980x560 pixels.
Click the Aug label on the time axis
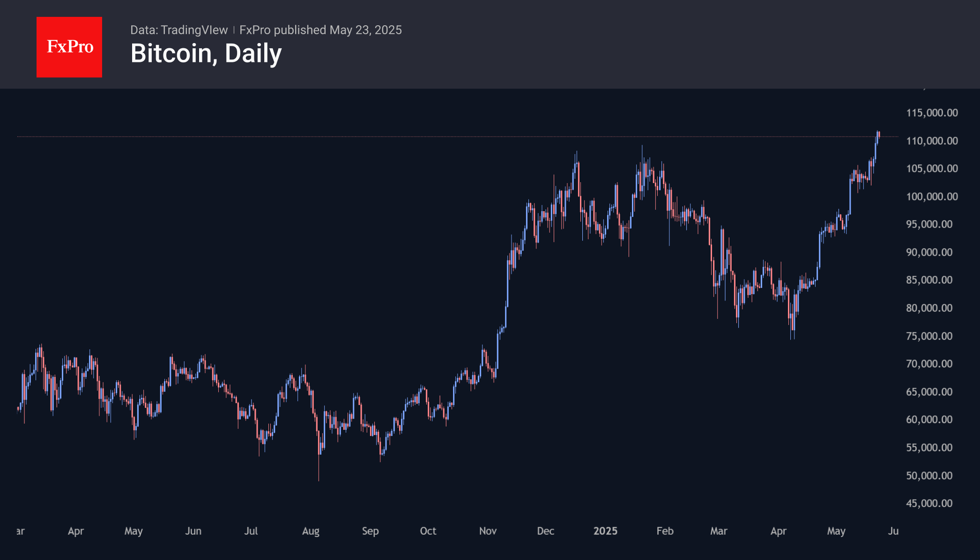[x=311, y=531]
